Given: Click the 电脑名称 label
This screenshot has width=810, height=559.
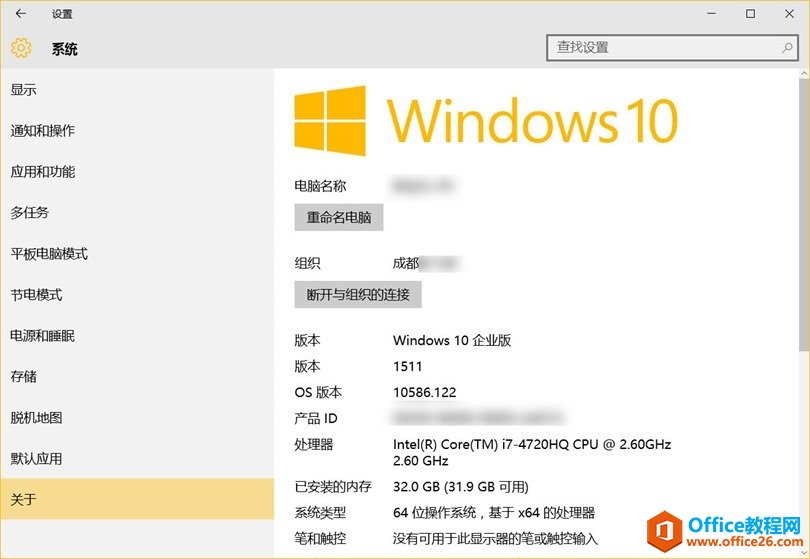Looking at the screenshot, I should click(x=320, y=186).
